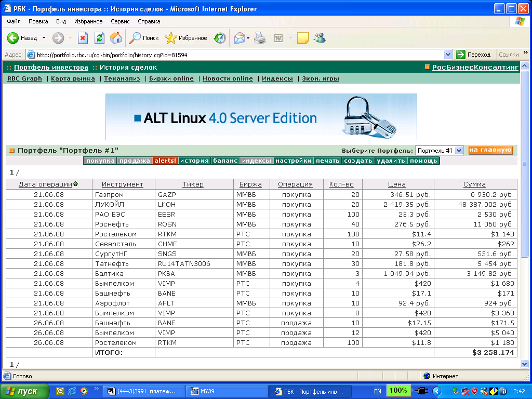The image size is (532, 399).
Task: Open the Карта рынка link
Action: tap(73, 78)
